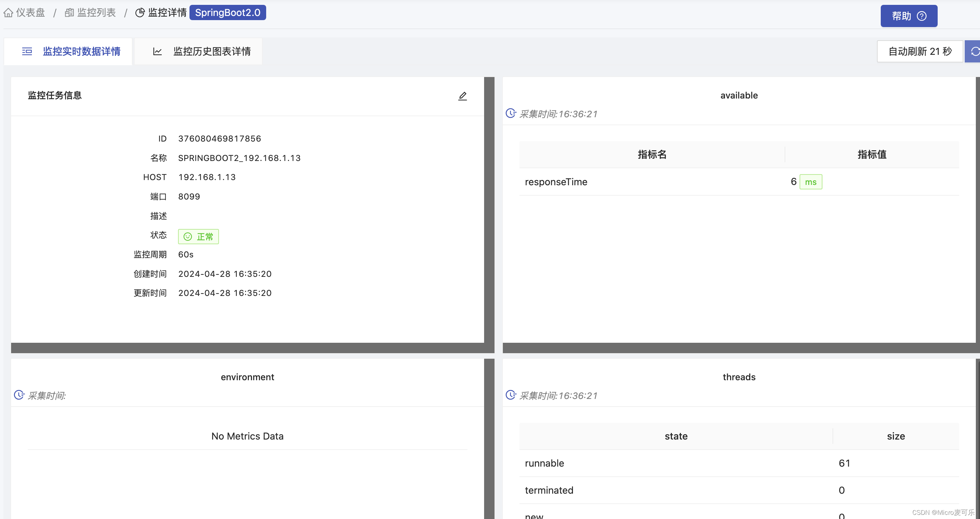Click the runnable row in threads table
Screen dimensions: 980x519
coord(544,463)
